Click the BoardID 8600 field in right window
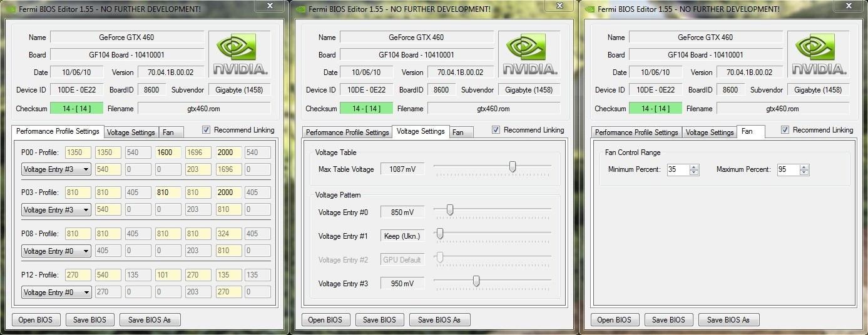This screenshot has width=868, height=335. (x=730, y=90)
